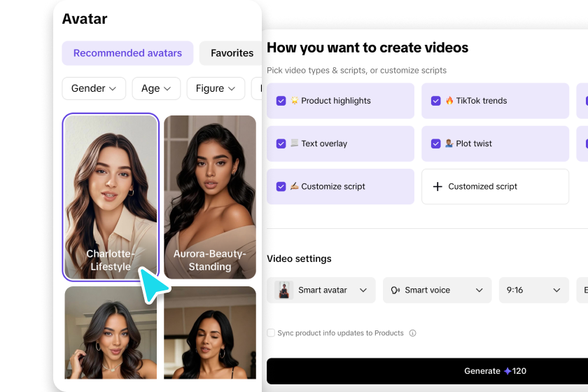Choose the Aurora-Beauty-Standing avatar

pos(210,197)
